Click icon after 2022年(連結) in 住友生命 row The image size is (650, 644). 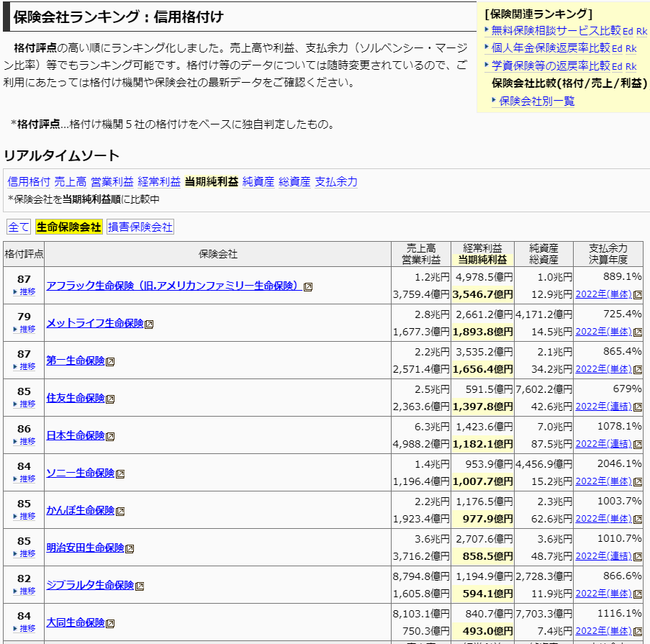[x=638, y=407]
